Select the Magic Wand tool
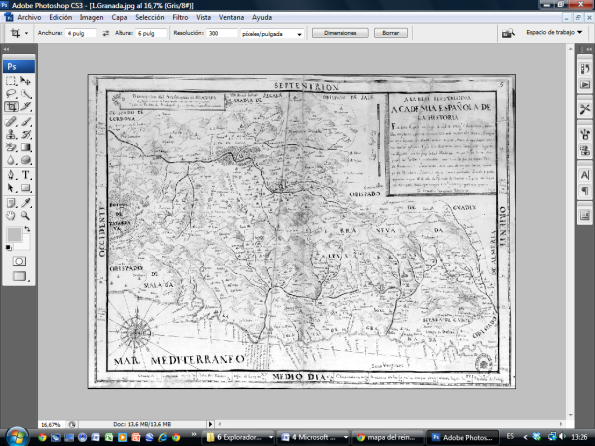Image resolution: width=595 pixels, height=446 pixels. point(25,93)
